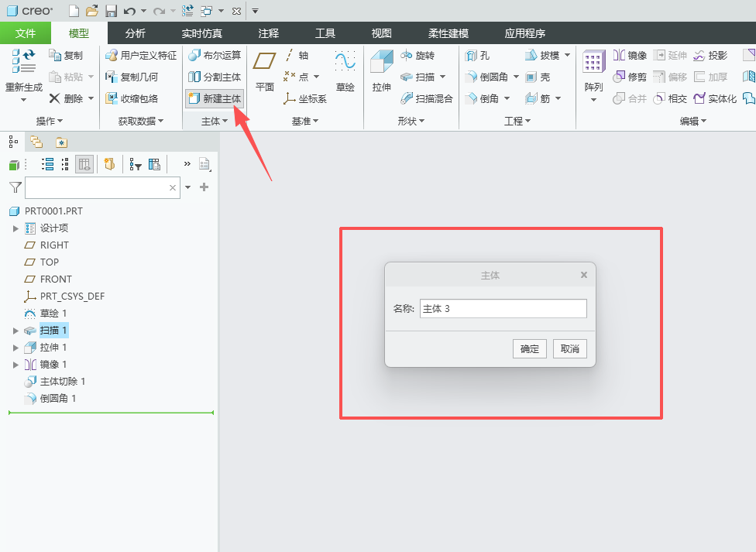Confirm the dialog with 确定
Image resolution: width=756 pixels, height=552 pixels.
click(529, 348)
